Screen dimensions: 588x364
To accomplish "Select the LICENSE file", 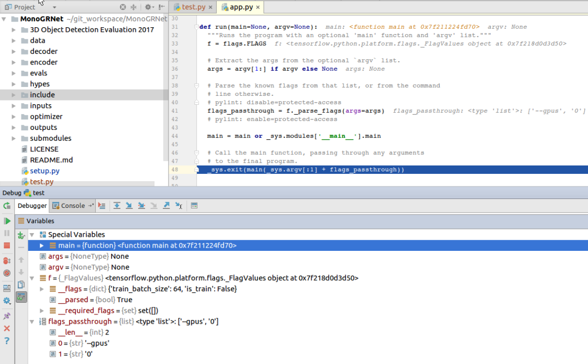I will 44,149.
